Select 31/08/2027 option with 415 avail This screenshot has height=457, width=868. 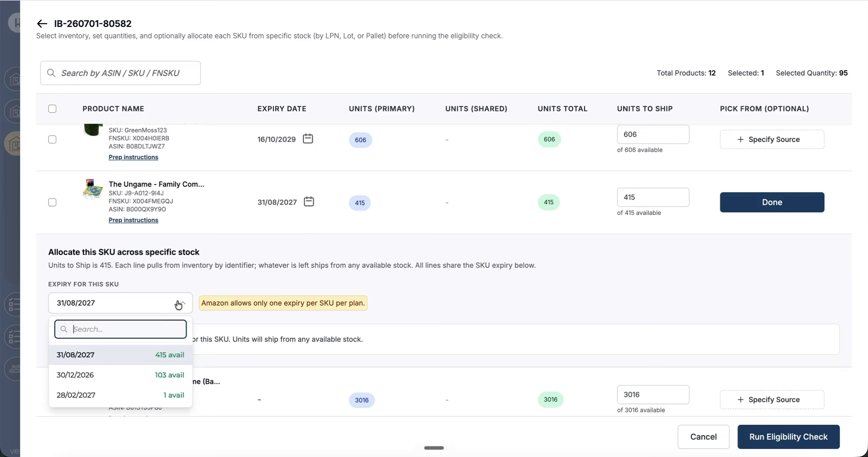point(120,355)
